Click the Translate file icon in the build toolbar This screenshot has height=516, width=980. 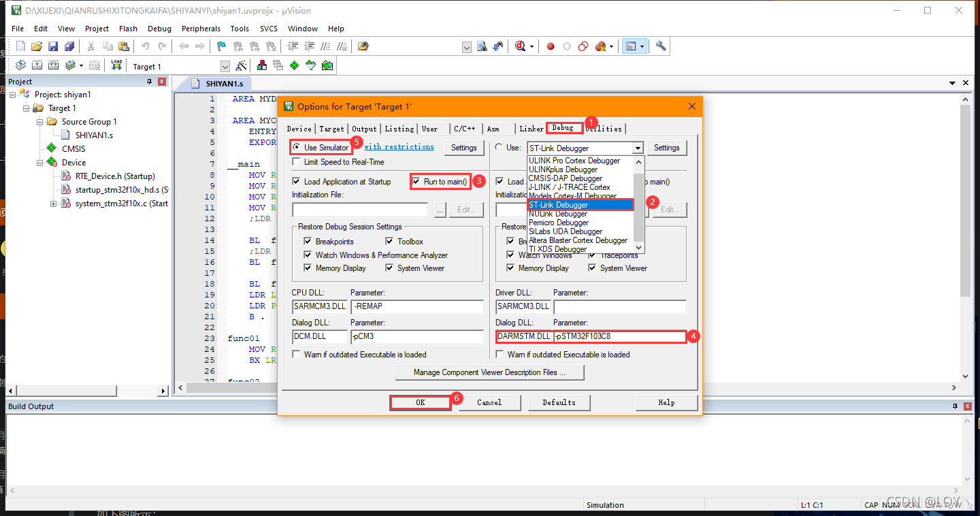(20, 65)
